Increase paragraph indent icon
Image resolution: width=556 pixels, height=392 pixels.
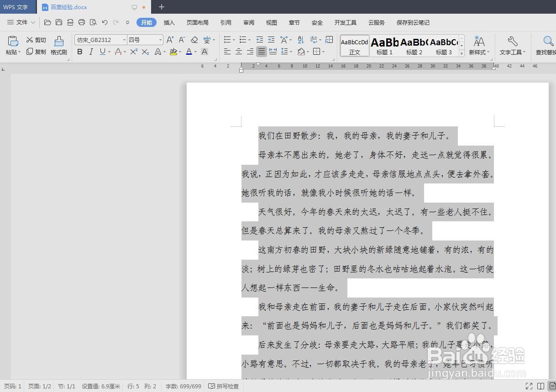[271, 40]
